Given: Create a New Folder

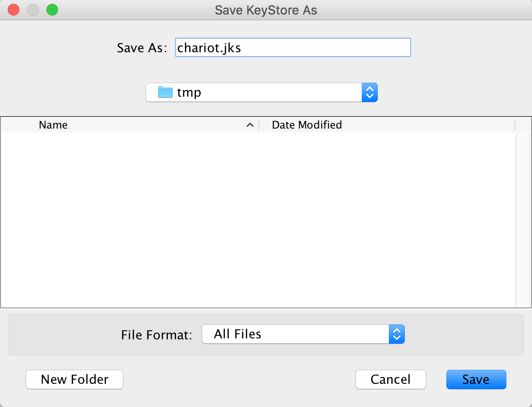Looking at the screenshot, I should point(74,379).
